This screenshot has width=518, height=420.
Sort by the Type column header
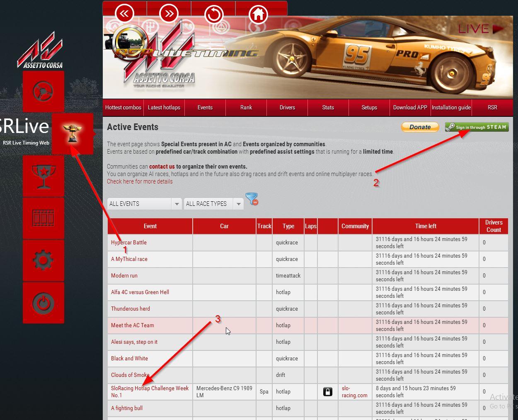point(288,226)
